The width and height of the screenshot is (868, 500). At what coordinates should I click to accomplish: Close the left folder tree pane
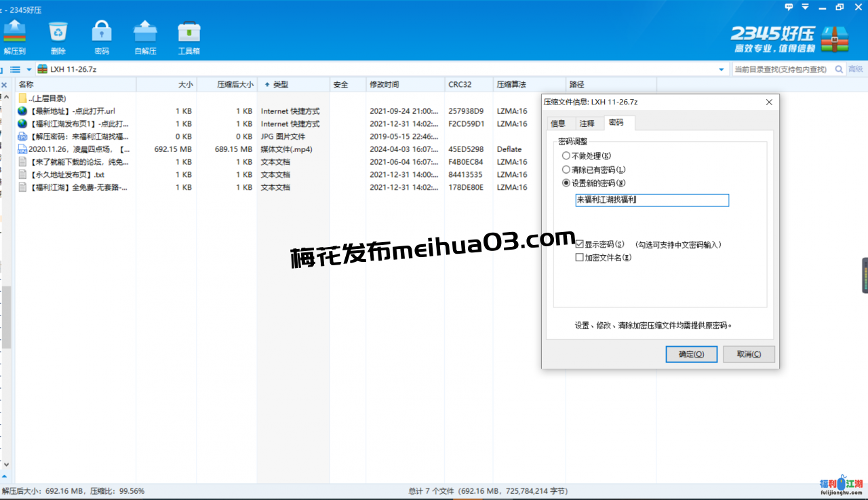coord(4,85)
